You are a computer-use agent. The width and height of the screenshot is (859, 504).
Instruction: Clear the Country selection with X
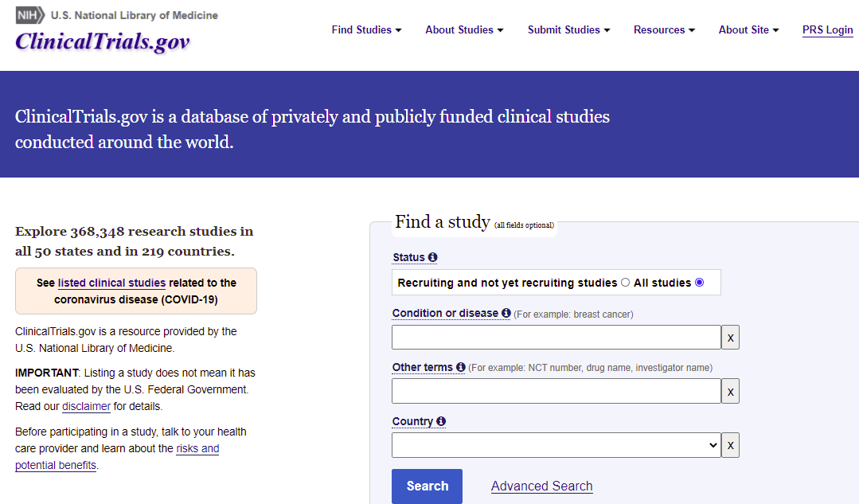coord(730,445)
